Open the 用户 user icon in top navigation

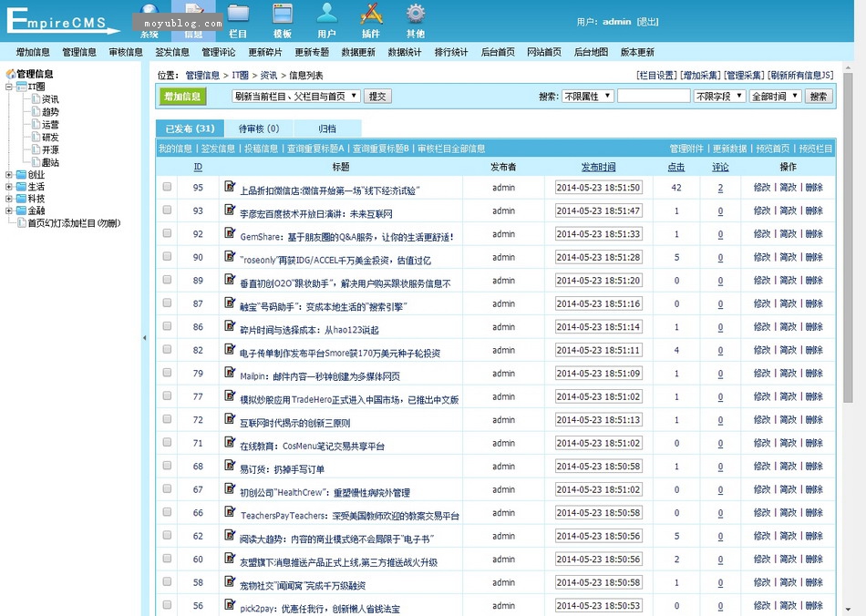pos(326,14)
